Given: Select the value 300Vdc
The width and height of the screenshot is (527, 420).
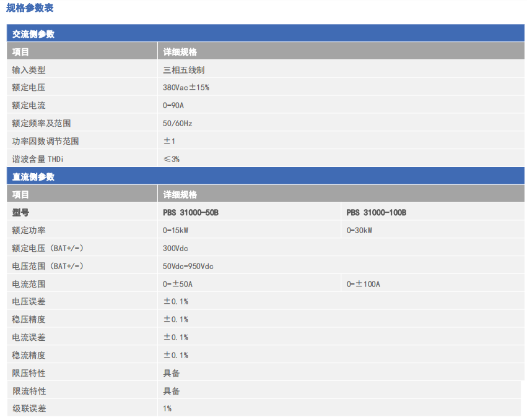Looking at the screenshot, I should click(x=175, y=248).
